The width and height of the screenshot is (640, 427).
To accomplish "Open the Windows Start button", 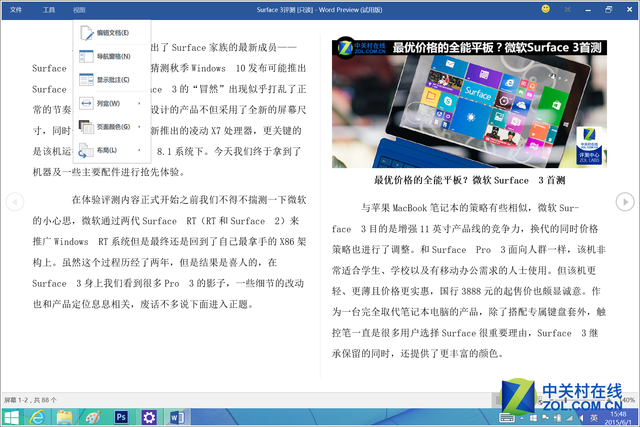I will coord(11,418).
